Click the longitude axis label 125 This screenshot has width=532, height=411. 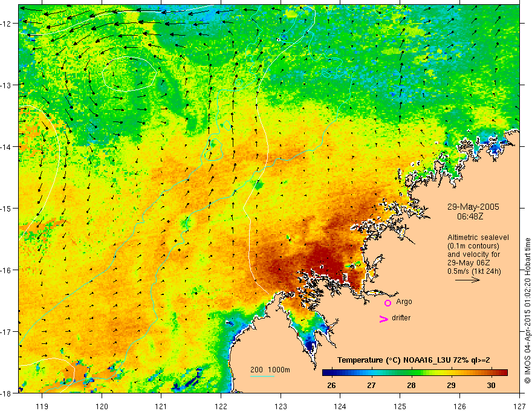point(400,406)
